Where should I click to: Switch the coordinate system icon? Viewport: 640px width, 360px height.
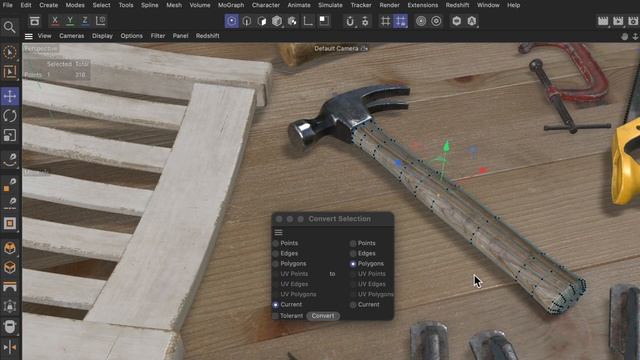(x=100, y=21)
